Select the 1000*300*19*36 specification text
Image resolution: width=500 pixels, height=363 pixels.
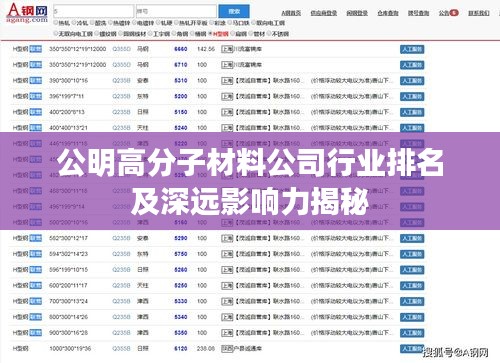pyautogui.click(x=70, y=349)
